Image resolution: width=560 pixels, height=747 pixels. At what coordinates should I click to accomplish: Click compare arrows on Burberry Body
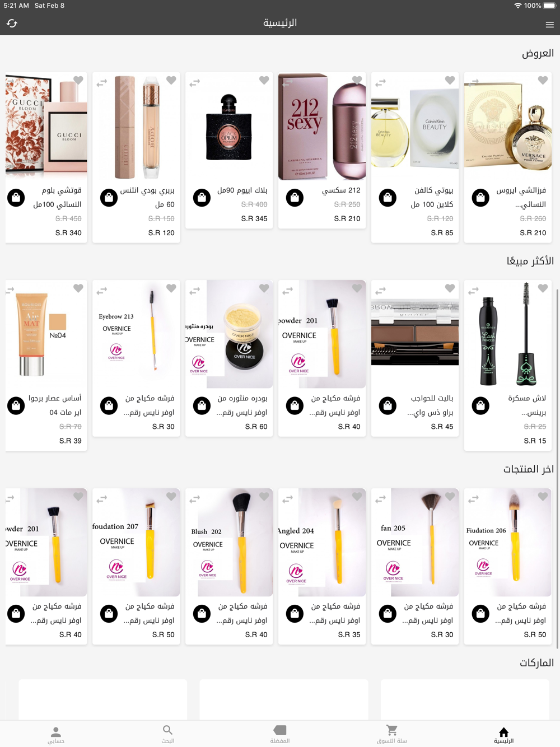tap(101, 83)
